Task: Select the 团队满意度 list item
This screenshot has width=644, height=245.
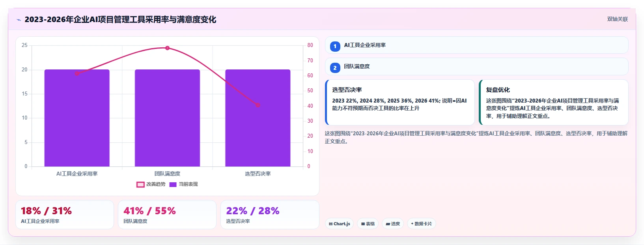Action: pos(476,66)
